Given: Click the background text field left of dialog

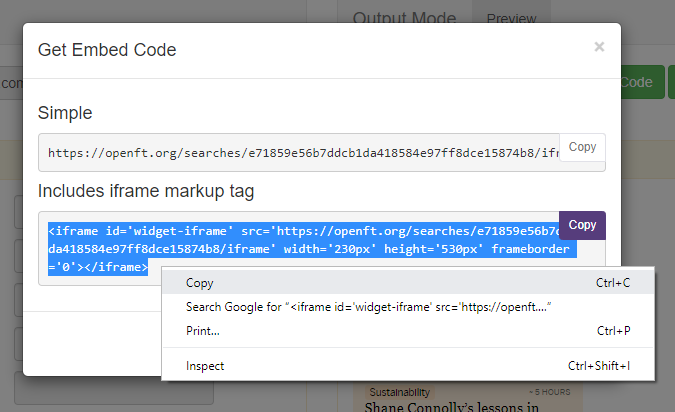Looking at the screenshot, I should pos(11,83).
